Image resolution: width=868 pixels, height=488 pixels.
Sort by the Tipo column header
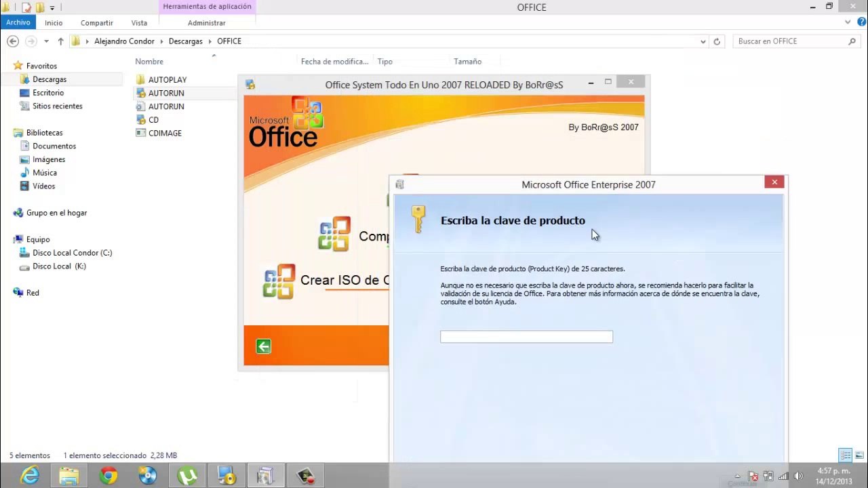[x=385, y=62]
